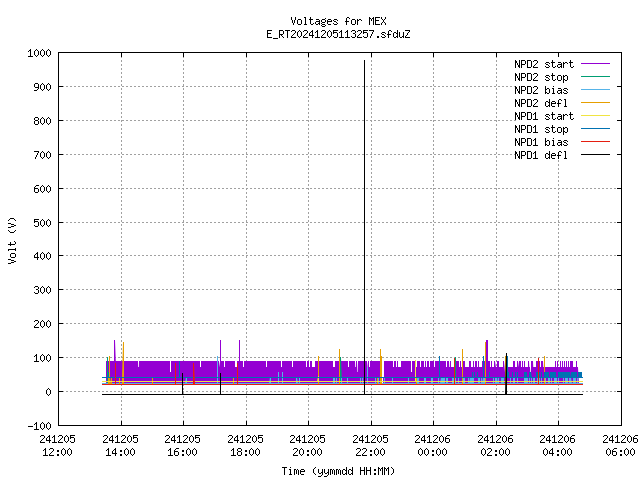Click the 100 y-axis tick label
The image size is (640, 480).
42,358
